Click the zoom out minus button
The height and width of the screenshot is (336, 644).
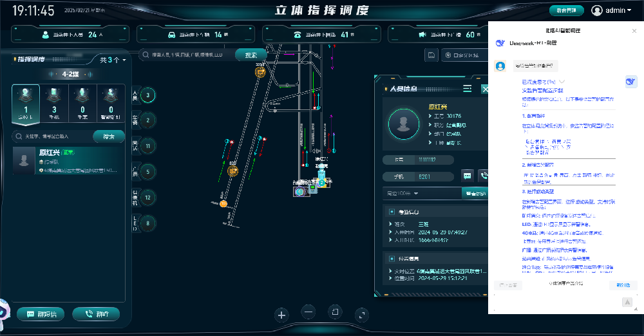(x=308, y=313)
